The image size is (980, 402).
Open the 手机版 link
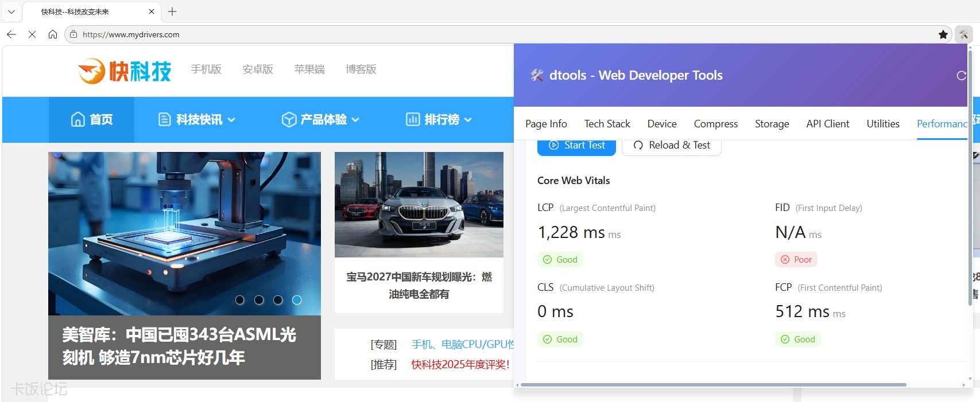(206, 69)
